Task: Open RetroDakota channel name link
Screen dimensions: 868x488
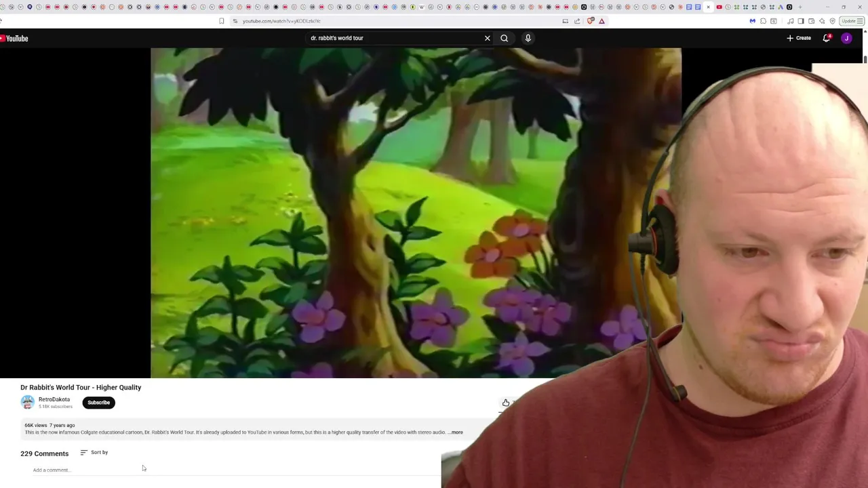Action: click(54, 399)
